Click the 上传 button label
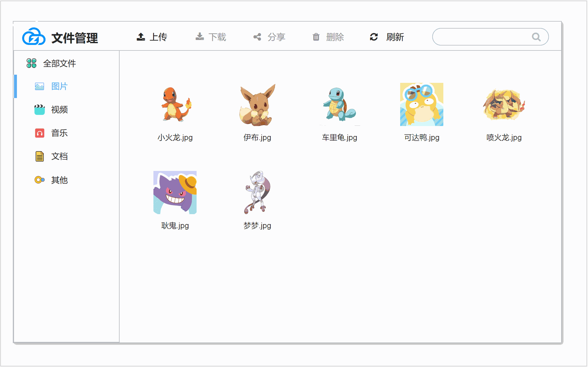This screenshot has height=367, width=588. click(158, 37)
